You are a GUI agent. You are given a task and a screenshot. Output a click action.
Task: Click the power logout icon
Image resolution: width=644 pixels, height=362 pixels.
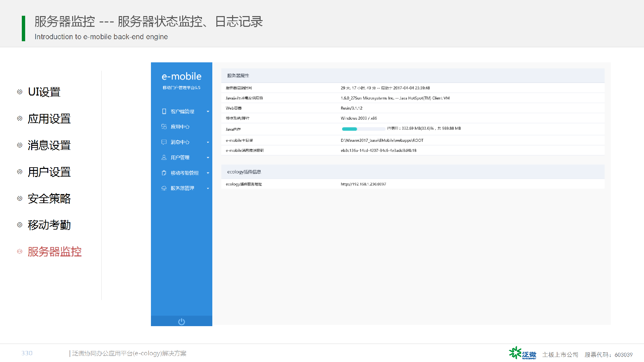pos(181,322)
